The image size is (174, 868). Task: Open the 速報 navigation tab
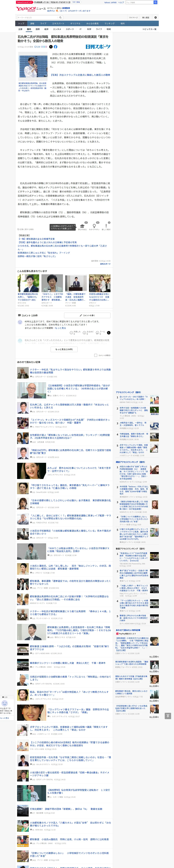coord(32,24)
